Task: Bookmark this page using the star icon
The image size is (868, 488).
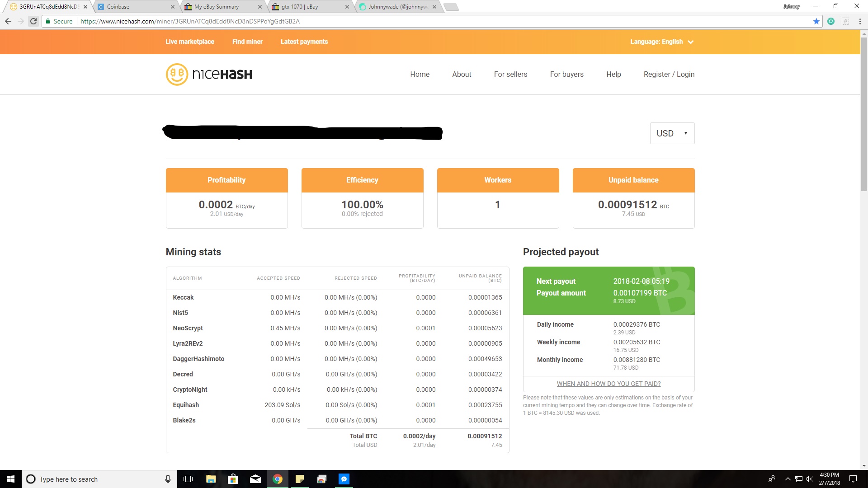Action: coord(816,21)
